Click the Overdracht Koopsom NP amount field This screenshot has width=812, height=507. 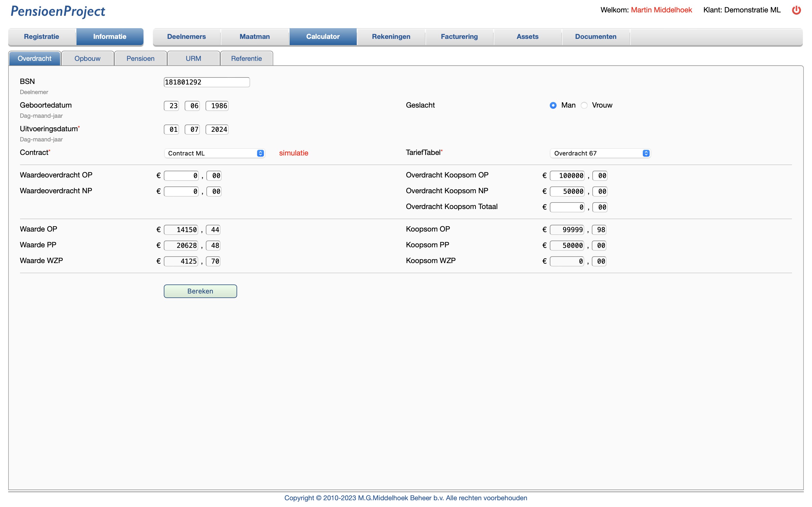pyautogui.click(x=566, y=191)
